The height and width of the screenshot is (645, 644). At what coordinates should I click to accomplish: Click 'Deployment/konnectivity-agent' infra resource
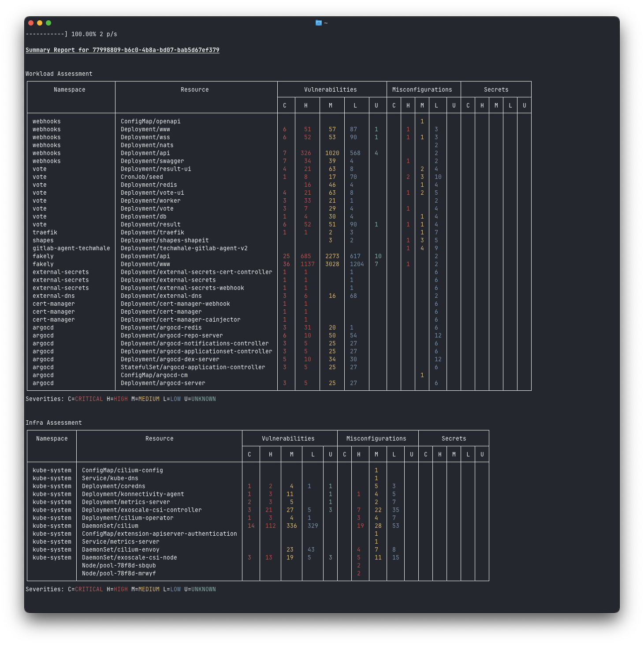click(x=133, y=494)
